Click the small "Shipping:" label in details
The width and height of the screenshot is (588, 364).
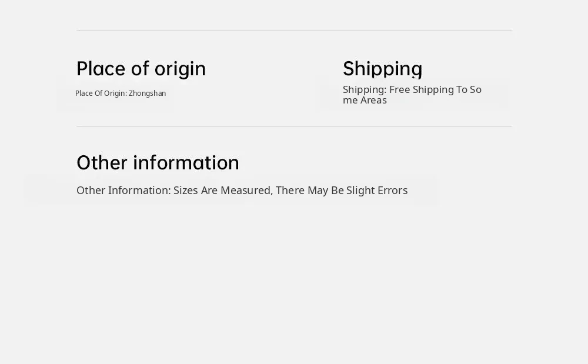click(365, 89)
